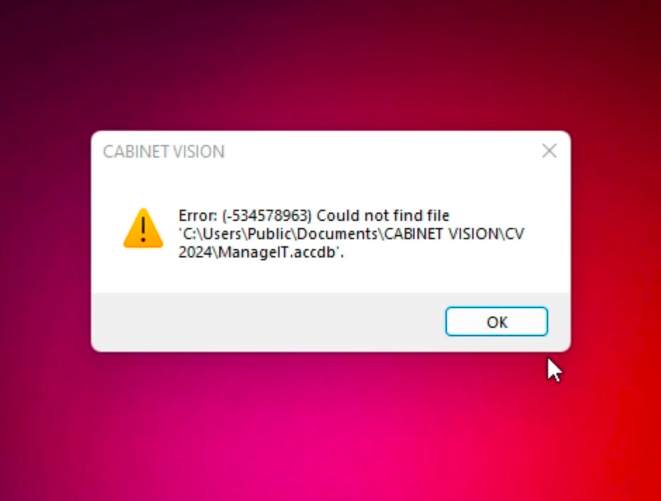This screenshot has width=661, height=501.
Task: Click the word 'Error:' in the message
Action: coord(198,215)
